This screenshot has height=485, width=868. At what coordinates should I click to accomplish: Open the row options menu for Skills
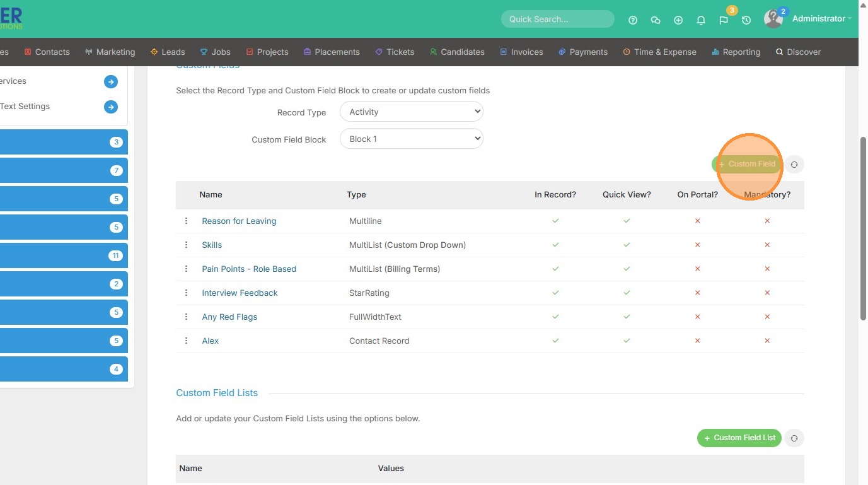pos(186,245)
